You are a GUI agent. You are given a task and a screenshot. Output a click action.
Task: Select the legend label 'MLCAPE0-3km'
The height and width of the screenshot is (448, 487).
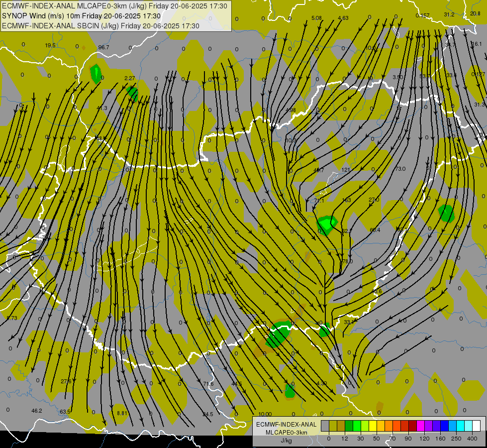286,433
